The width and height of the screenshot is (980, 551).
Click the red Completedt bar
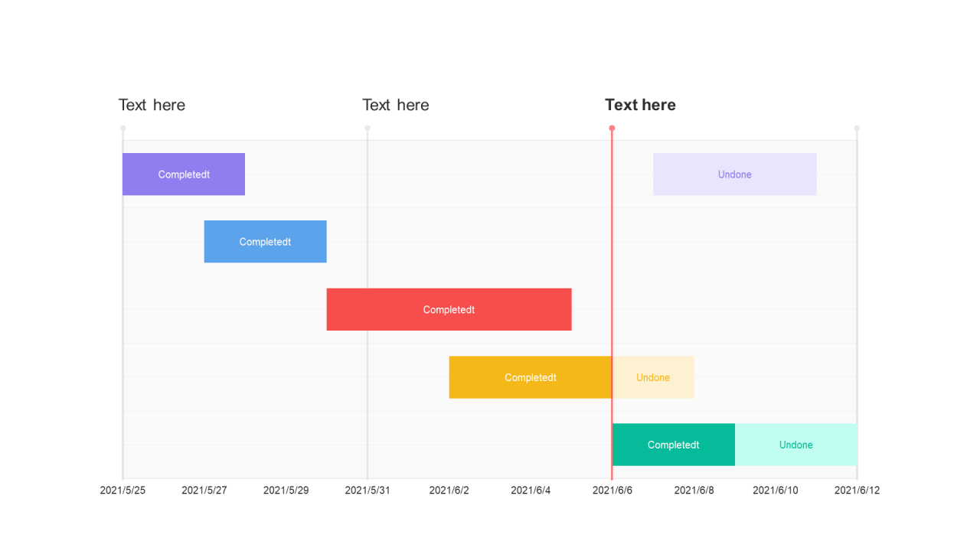[449, 309]
